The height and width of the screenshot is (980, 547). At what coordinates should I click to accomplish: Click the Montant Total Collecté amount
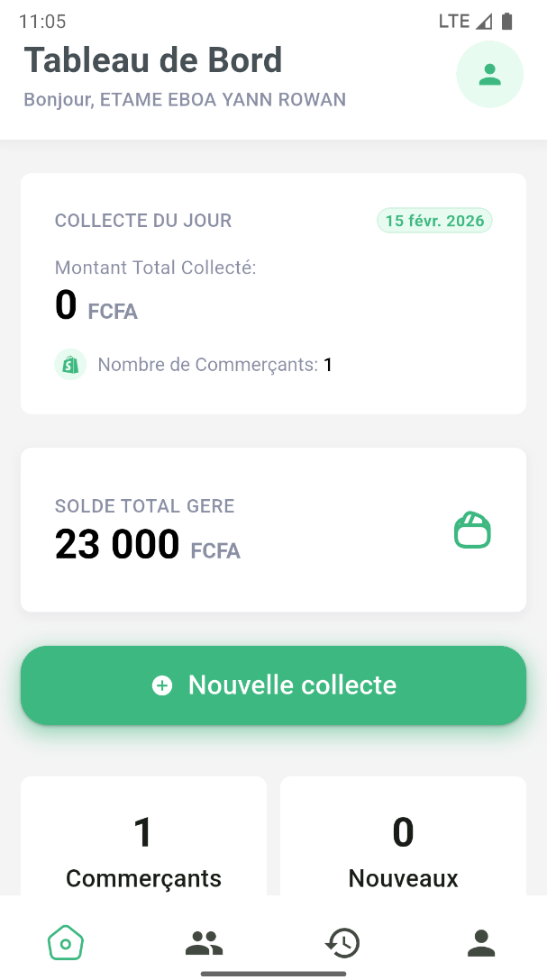coord(95,304)
